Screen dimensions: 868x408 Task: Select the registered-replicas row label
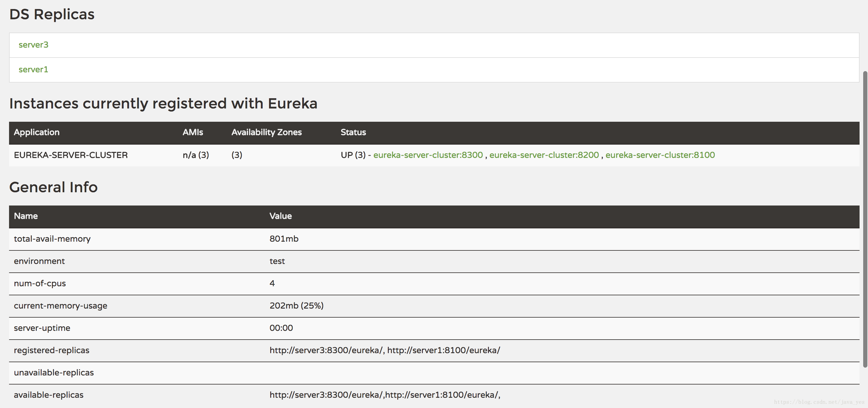coord(52,350)
